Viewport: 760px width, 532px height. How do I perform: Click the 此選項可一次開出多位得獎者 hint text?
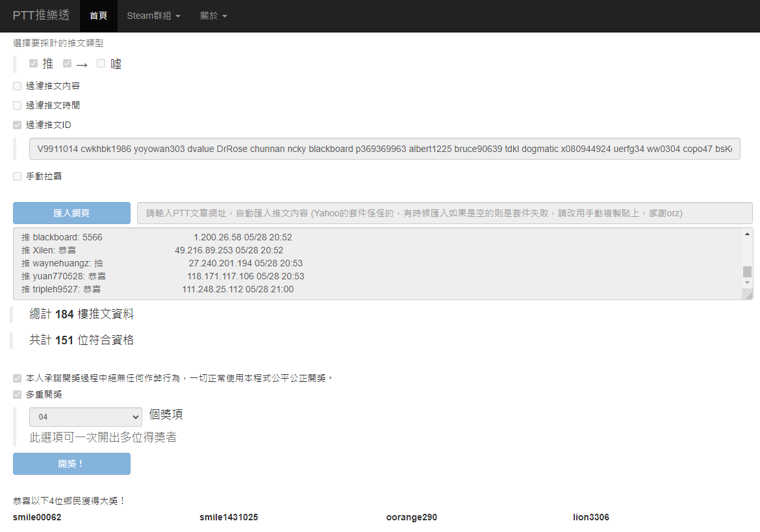click(103, 438)
